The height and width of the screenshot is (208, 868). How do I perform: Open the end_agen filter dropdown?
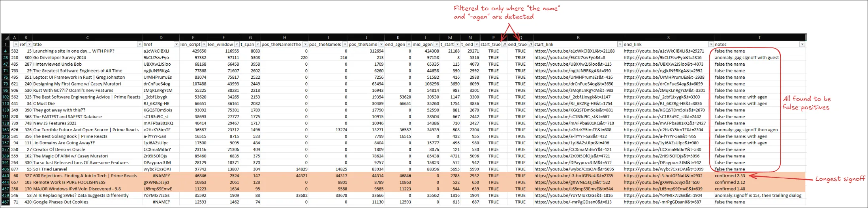point(409,44)
